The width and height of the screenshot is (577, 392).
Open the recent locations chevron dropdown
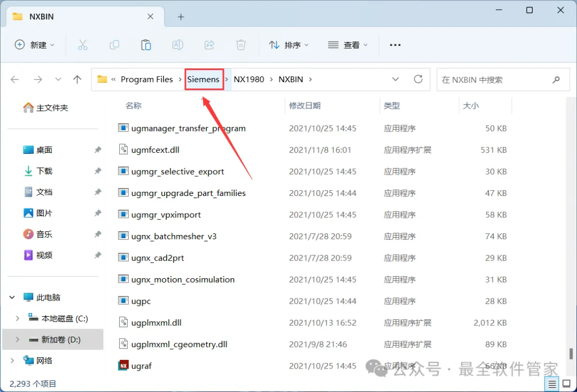(x=58, y=80)
